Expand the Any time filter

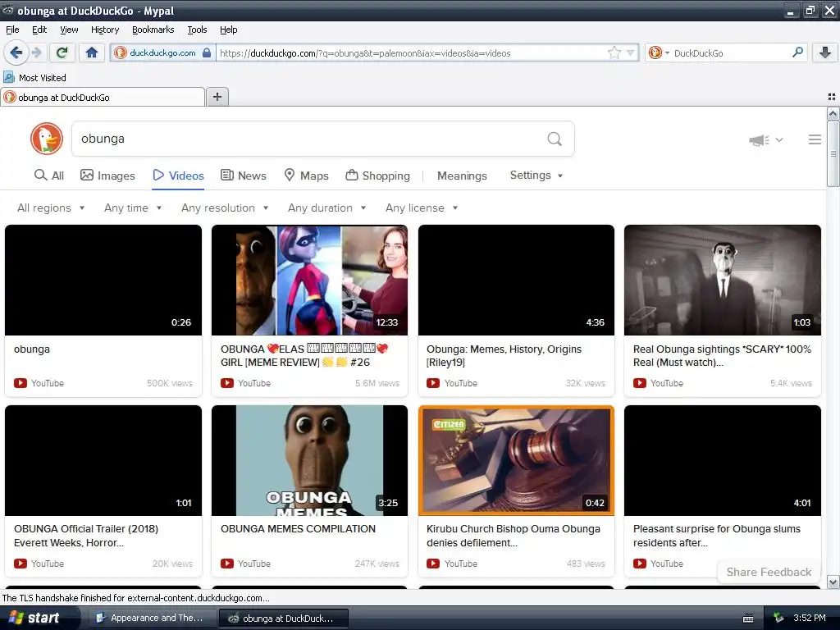(133, 208)
